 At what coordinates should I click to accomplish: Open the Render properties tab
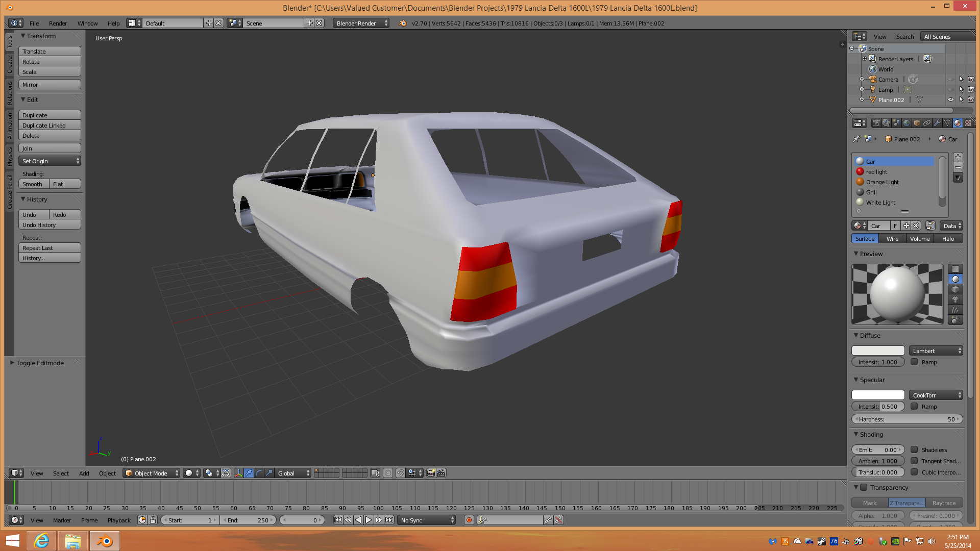tap(876, 123)
